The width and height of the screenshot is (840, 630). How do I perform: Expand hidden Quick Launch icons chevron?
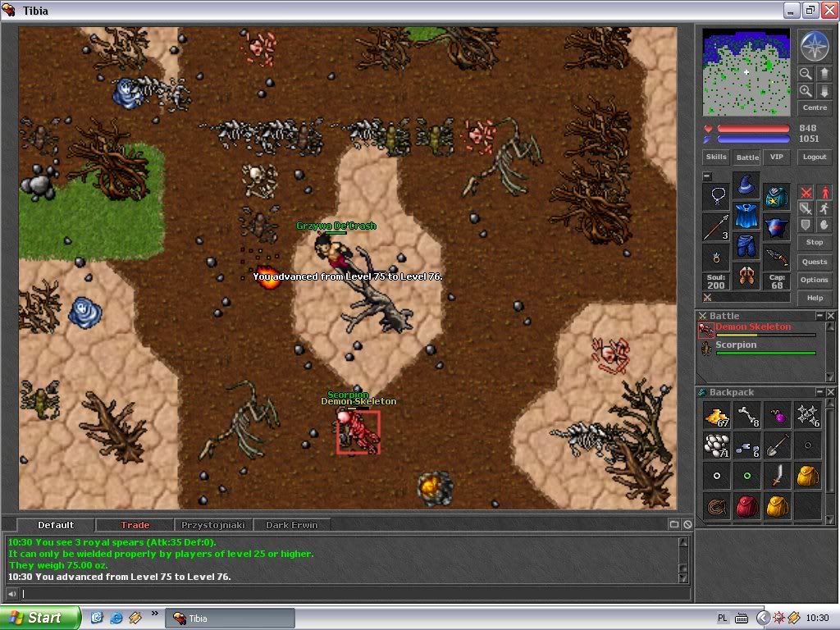pyautogui.click(x=155, y=614)
